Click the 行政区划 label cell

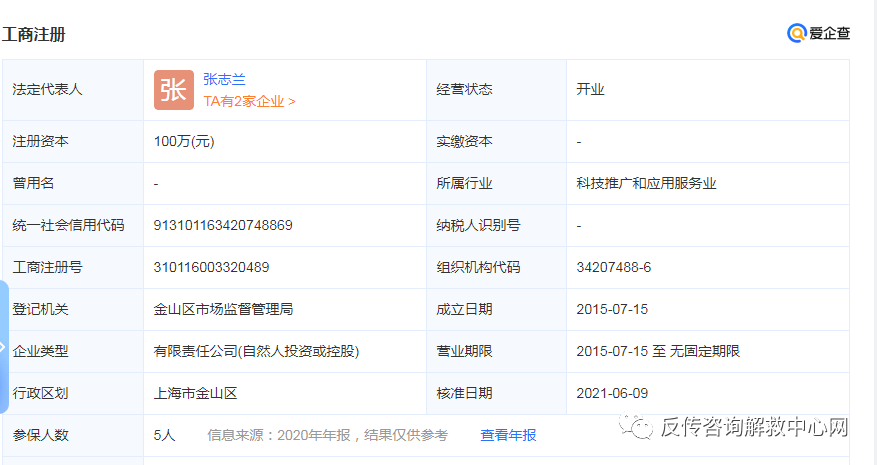[73, 393]
